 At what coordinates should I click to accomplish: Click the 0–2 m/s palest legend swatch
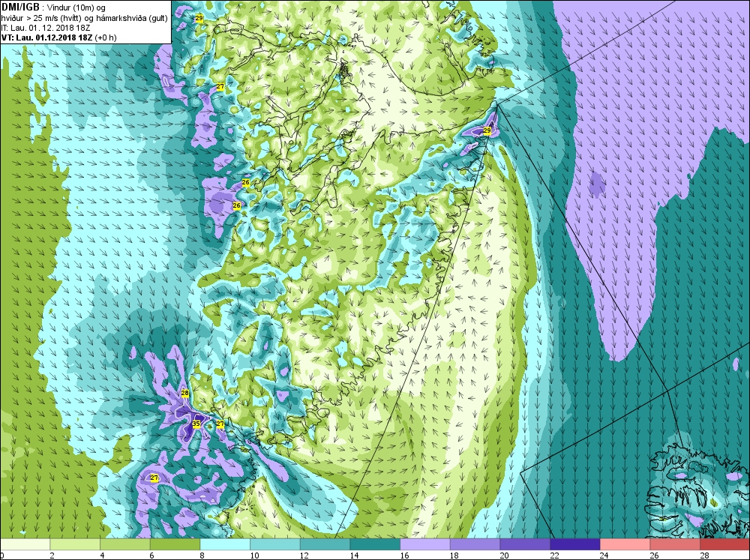[x=25, y=545]
